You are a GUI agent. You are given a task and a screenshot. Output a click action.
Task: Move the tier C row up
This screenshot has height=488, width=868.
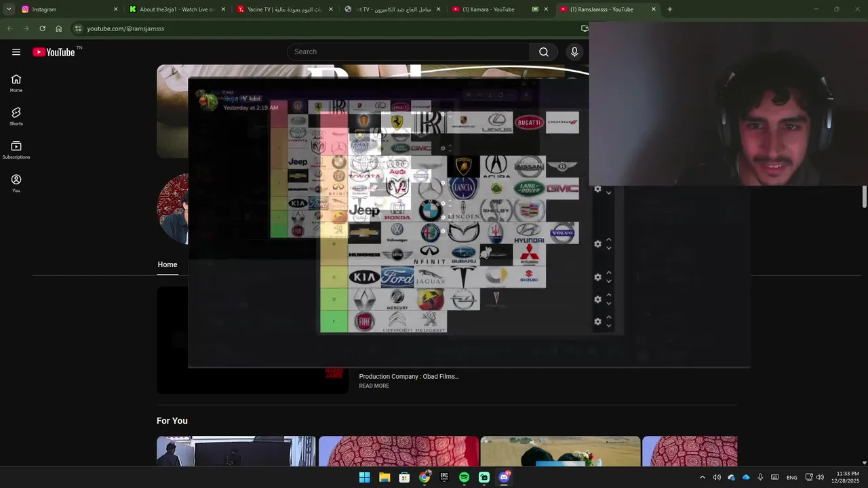[609, 272]
